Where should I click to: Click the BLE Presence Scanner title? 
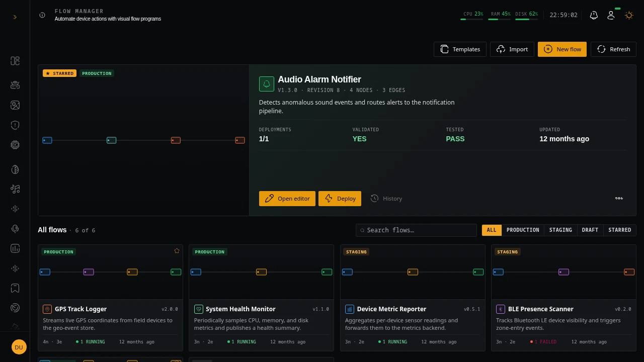[541, 309]
